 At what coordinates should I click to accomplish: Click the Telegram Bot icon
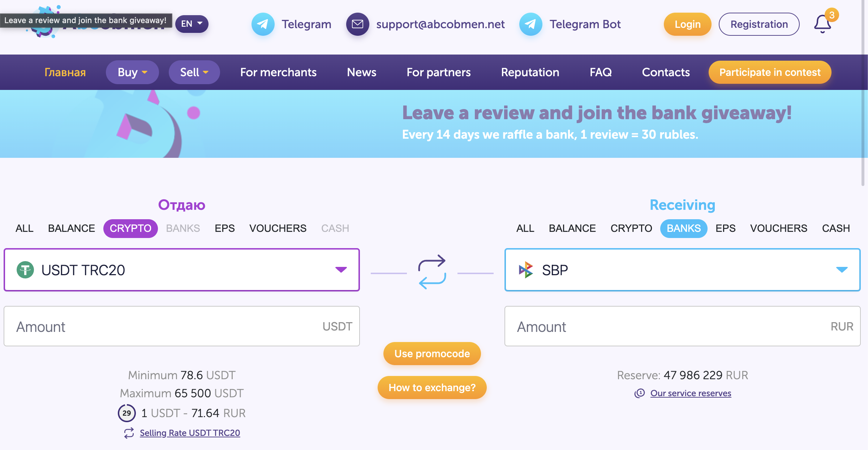tap(530, 24)
